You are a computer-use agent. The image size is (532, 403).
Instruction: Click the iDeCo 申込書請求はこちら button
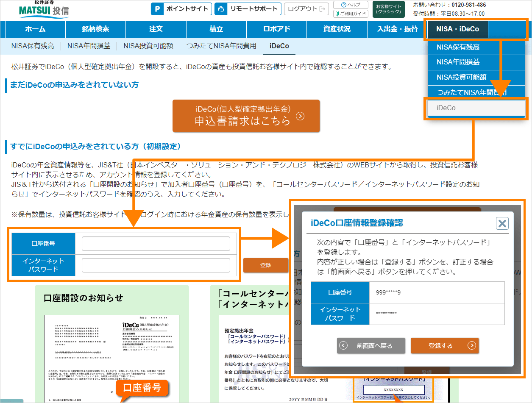pyautogui.click(x=246, y=116)
